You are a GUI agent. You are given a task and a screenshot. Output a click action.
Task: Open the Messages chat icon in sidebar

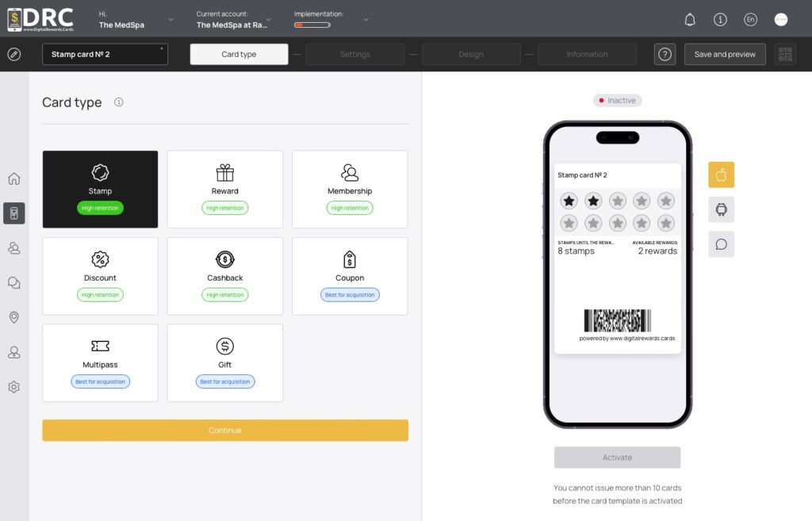(x=14, y=283)
